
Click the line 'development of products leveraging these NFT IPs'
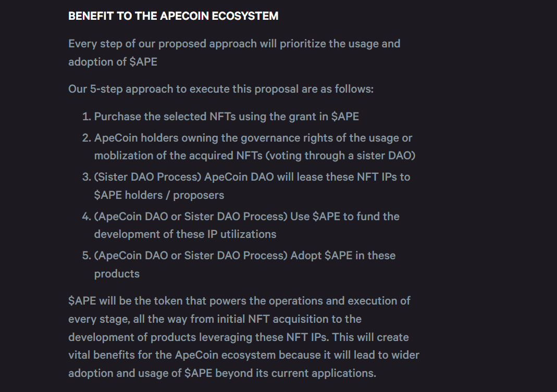(x=198, y=337)
